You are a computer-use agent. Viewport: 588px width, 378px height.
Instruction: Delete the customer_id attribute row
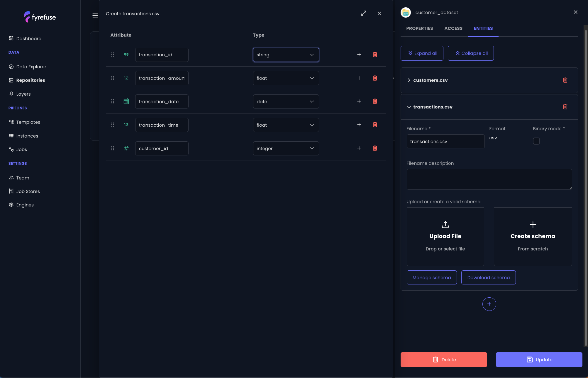point(375,148)
